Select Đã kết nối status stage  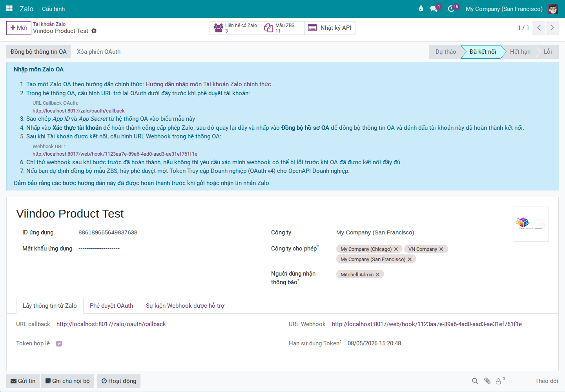coord(483,52)
